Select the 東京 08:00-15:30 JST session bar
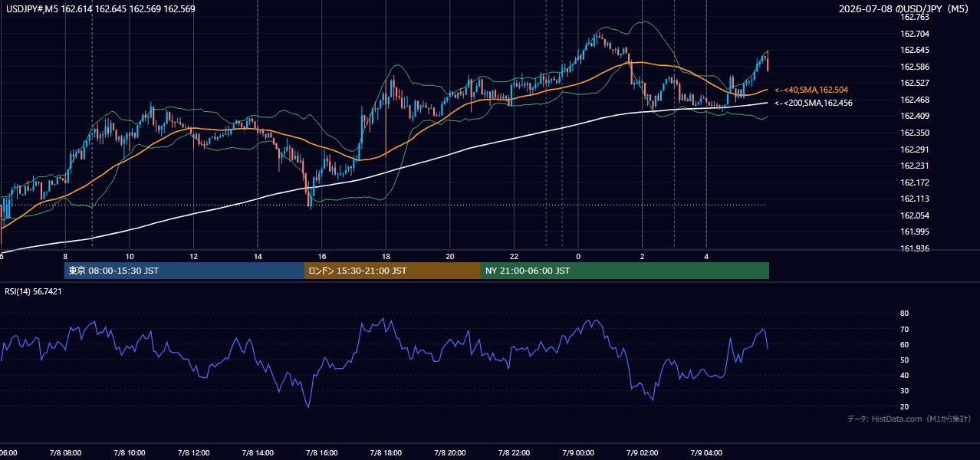 pyautogui.click(x=184, y=271)
